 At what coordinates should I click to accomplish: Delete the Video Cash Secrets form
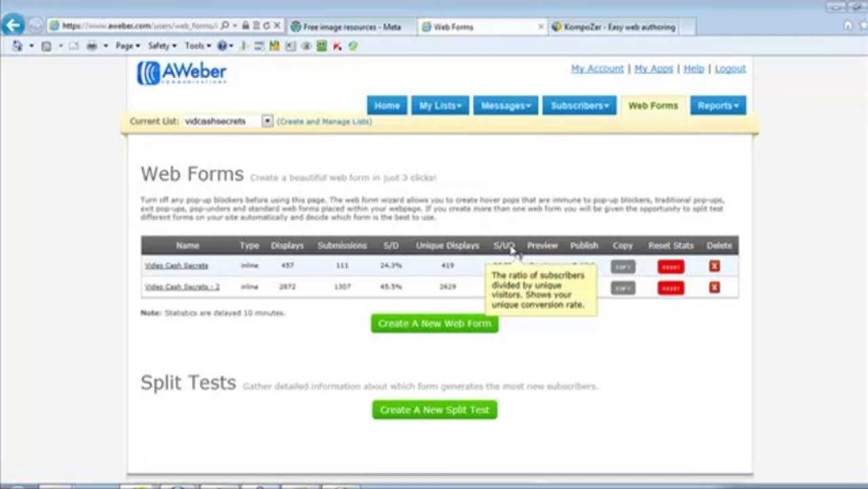[x=714, y=266]
